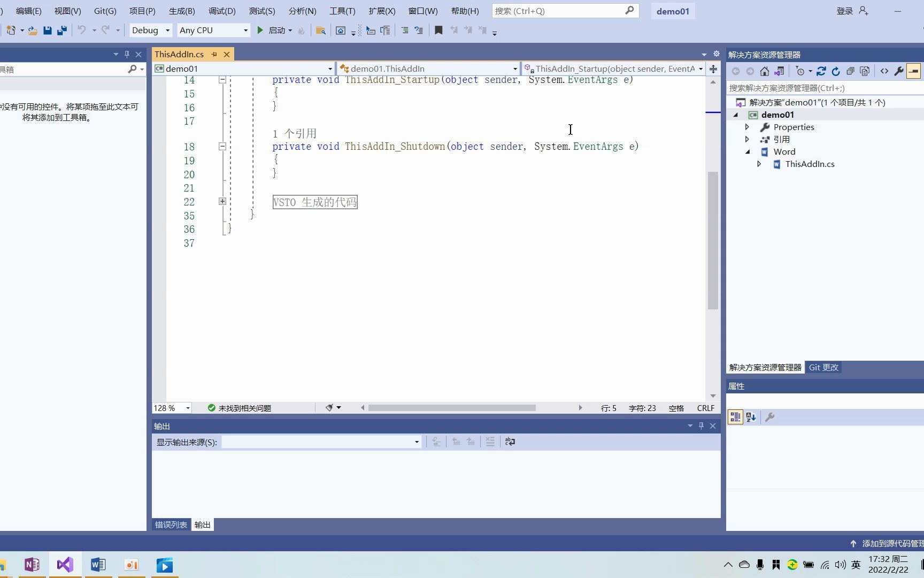Toggle Preview Selected Items in Solution Explorer
The width and height of the screenshot is (924, 578).
[913, 71]
